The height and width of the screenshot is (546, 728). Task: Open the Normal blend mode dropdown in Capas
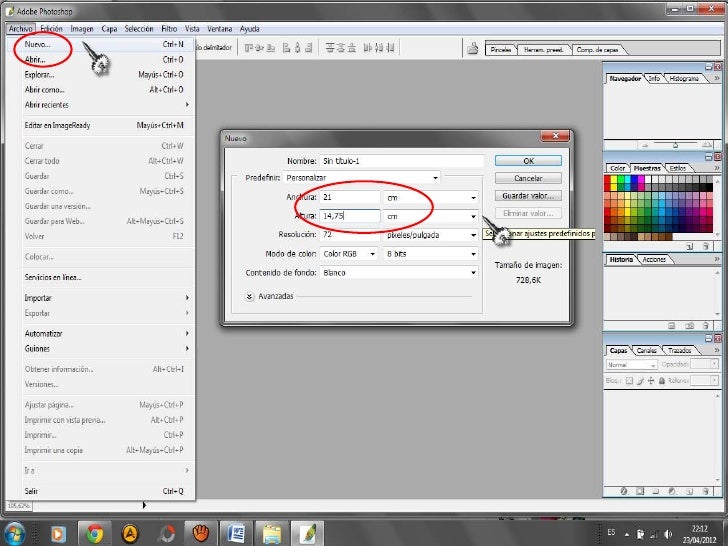click(632, 365)
